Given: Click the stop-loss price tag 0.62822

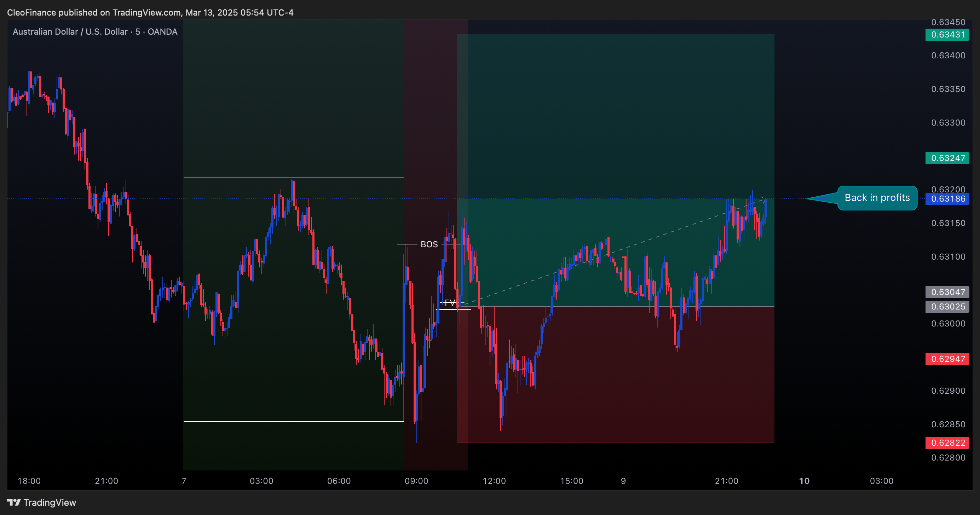Looking at the screenshot, I should pyautogui.click(x=947, y=443).
